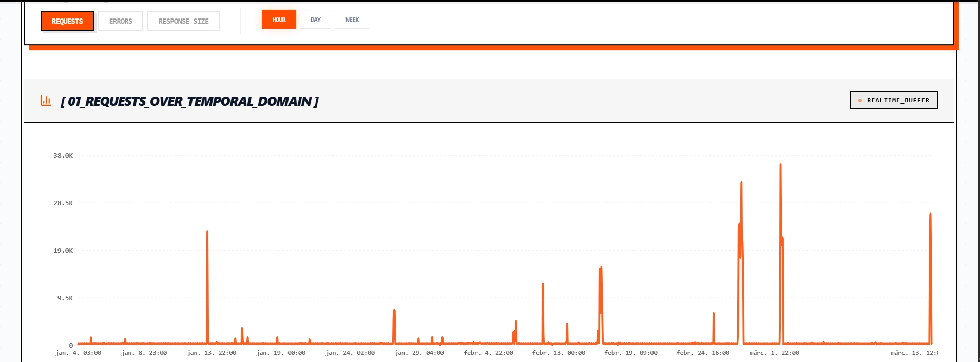Image resolution: width=980 pixels, height=362 pixels.
Task: Click the peak of the final spike at the chart's right edge
Action: pyautogui.click(x=930, y=214)
